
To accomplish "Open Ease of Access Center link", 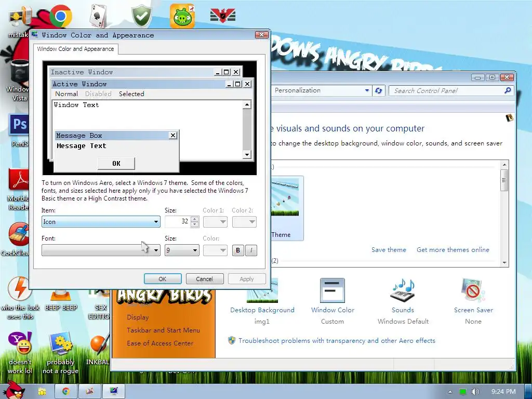I will click(160, 343).
